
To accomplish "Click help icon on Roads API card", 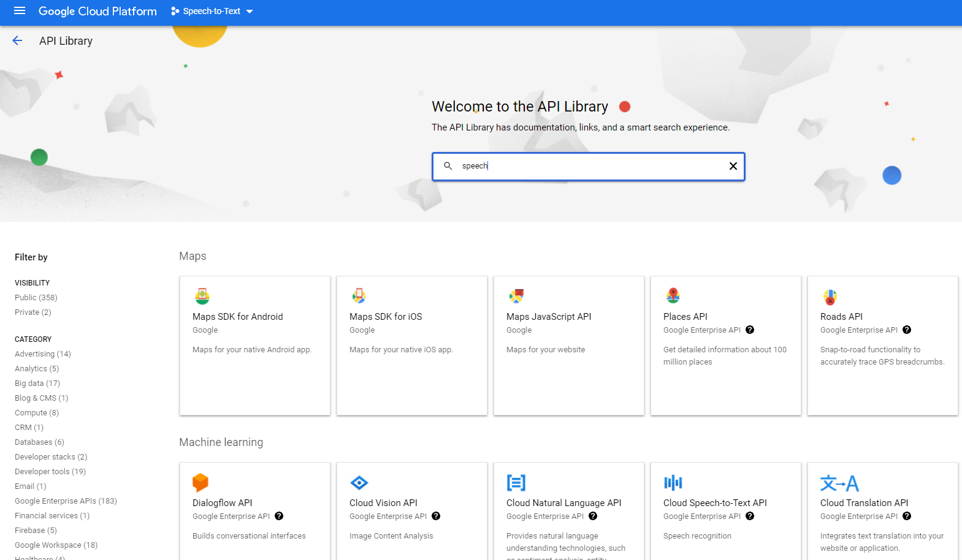I will tap(907, 330).
